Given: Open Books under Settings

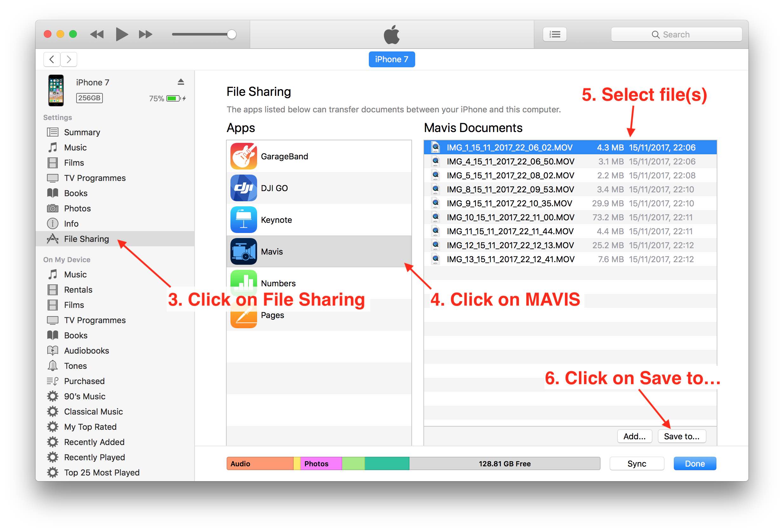Looking at the screenshot, I should [115, 193].
